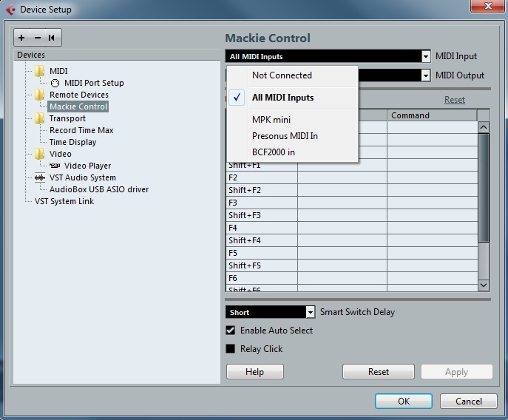This screenshot has width=508, height=420.
Task: Click the Command column header
Action: pyautogui.click(x=432, y=115)
